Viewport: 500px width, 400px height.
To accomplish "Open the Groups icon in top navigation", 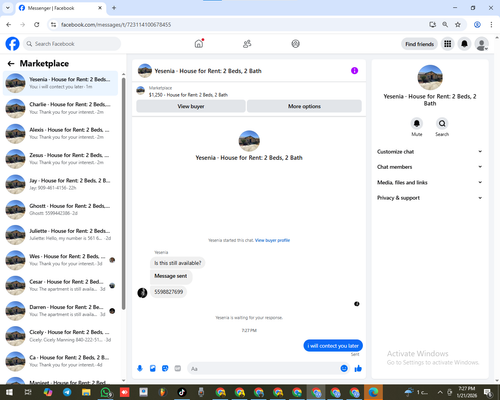I will [295, 44].
